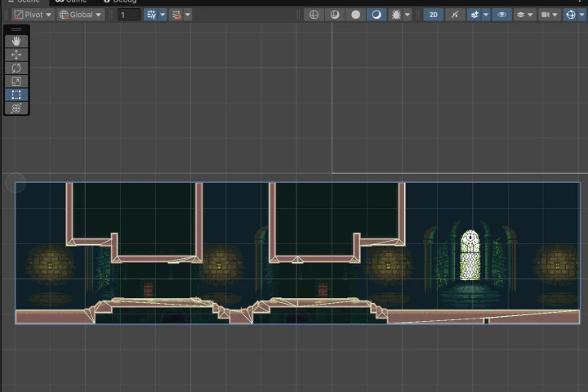This screenshot has width=588, height=392.
Task: Open grid snapping settings dropdown arrow
Action: (x=163, y=15)
